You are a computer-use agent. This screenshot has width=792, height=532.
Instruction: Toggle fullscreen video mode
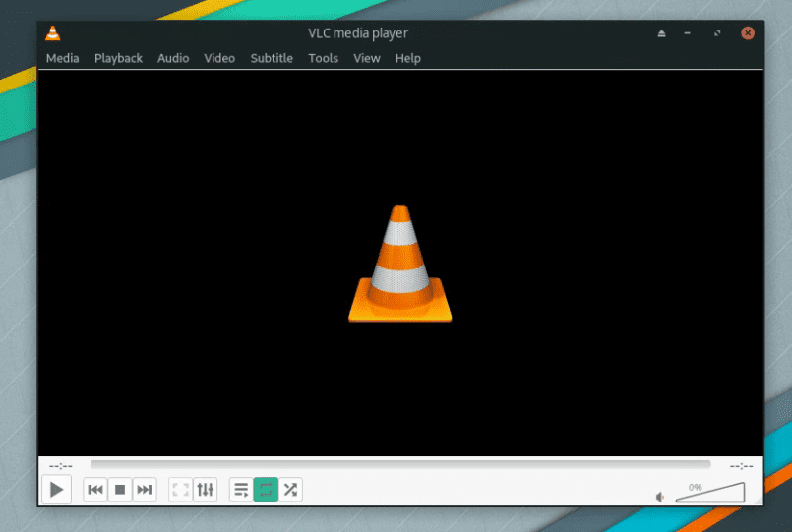click(x=180, y=489)
